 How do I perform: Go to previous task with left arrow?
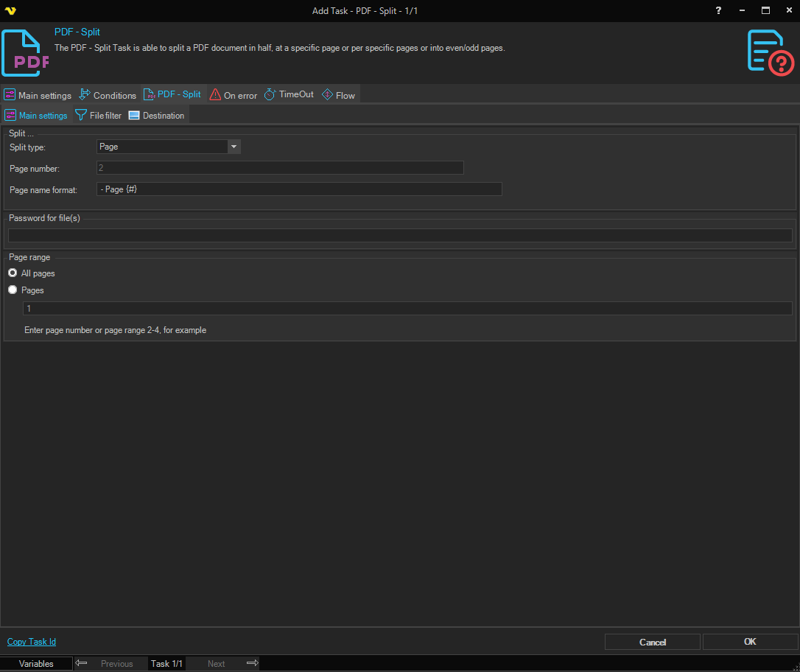(82, 663)
